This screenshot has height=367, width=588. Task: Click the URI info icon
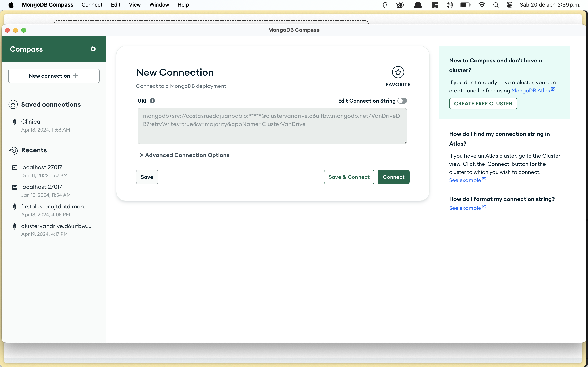tap(152, 101)
